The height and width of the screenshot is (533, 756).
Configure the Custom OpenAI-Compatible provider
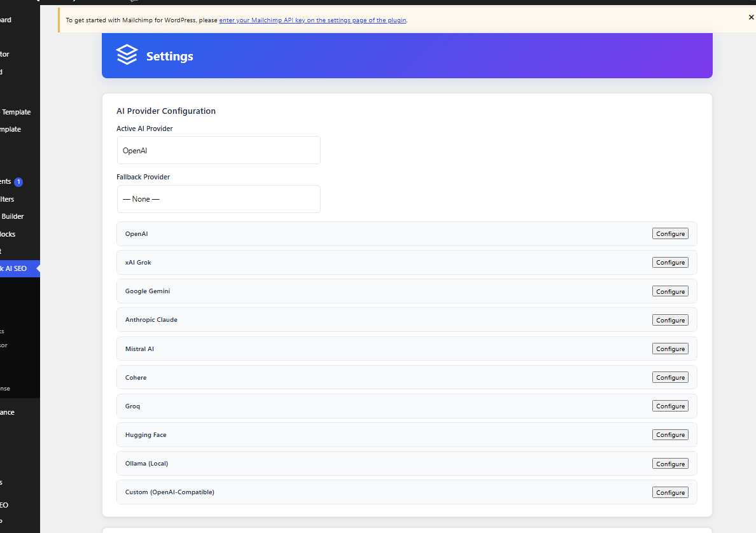click(670, 492)
